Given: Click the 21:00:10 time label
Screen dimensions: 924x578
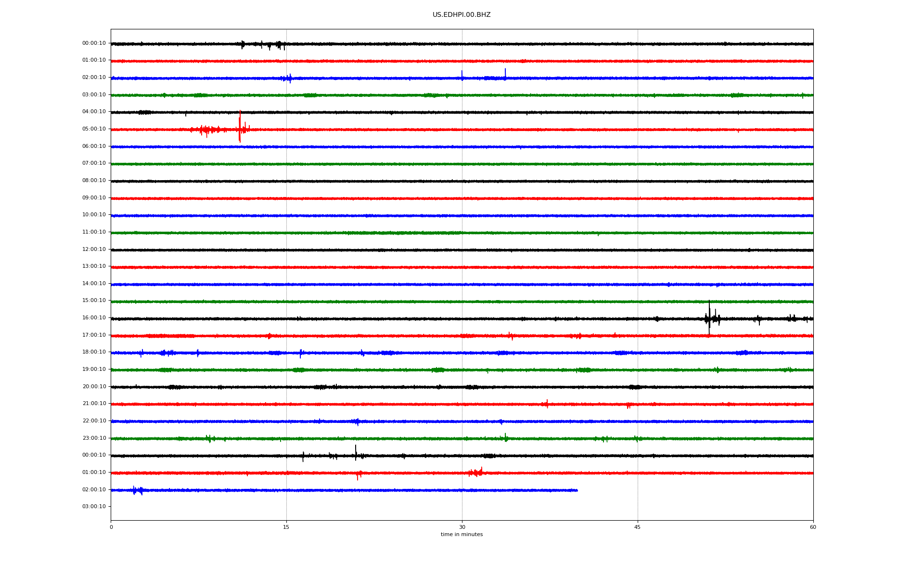Looking at the screenshot, I should 94,404.
